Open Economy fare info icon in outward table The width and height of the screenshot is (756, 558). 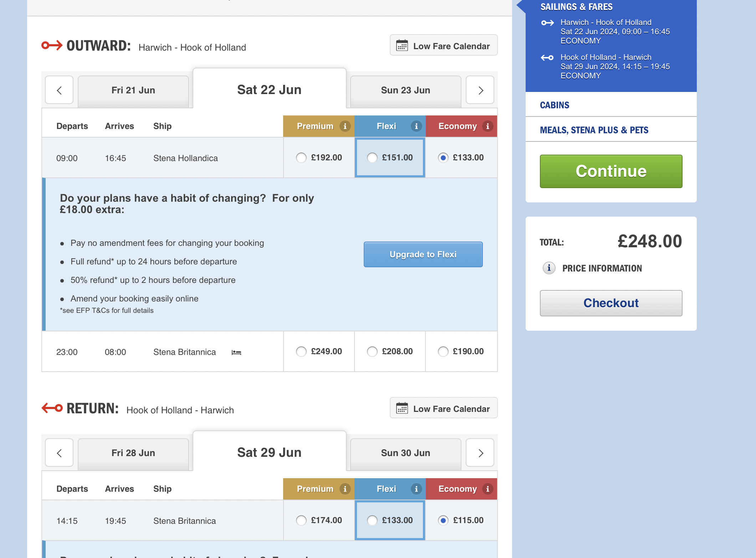pyautogui.click(x=487, y=126)
